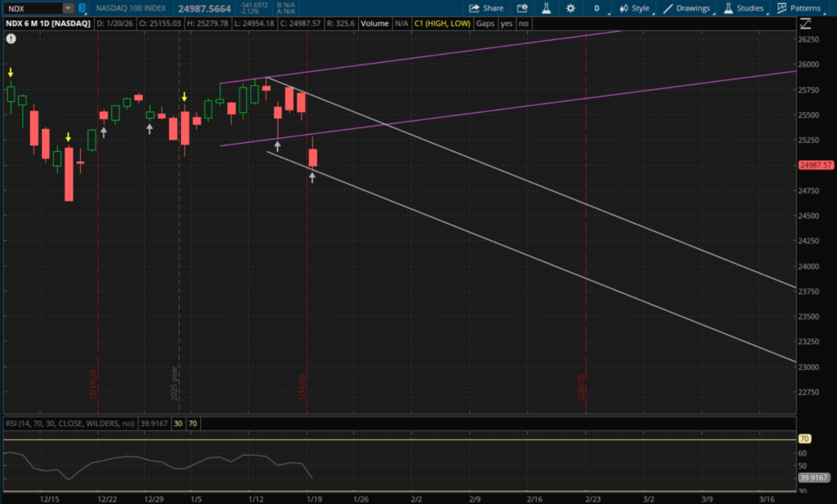Click the flask icon next to the gear
This screenshot has height=504, width=837.
(544, 8)
